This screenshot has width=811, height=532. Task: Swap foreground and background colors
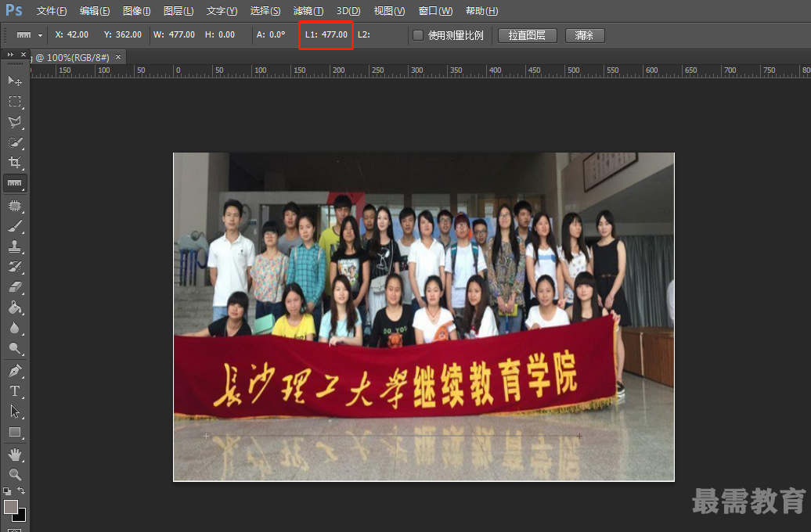coord(21,491)
